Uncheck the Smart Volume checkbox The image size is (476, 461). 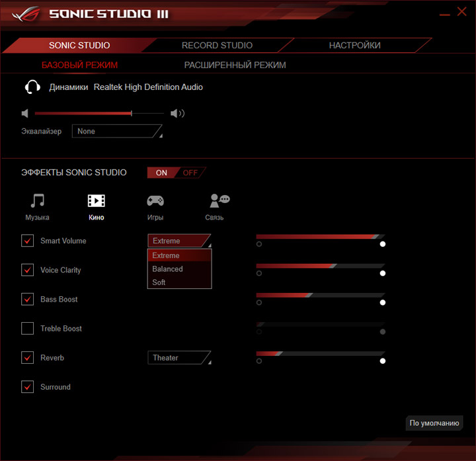(27, 241)
